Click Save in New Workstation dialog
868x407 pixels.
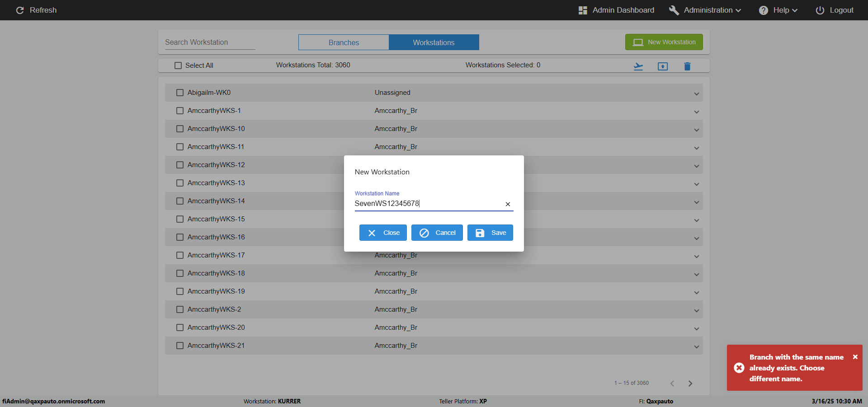[x=490, y=233]
